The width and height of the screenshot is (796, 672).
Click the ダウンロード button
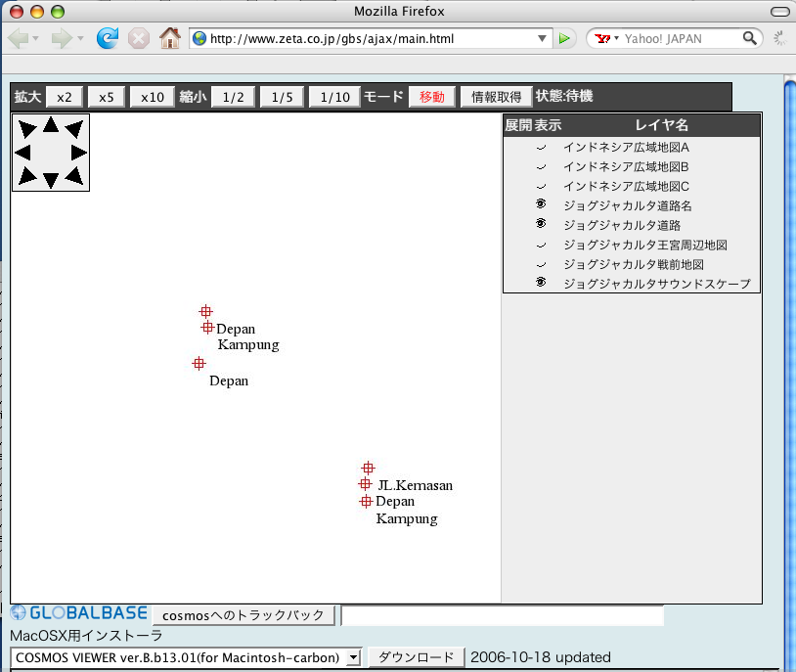click(x=417, y=657)
